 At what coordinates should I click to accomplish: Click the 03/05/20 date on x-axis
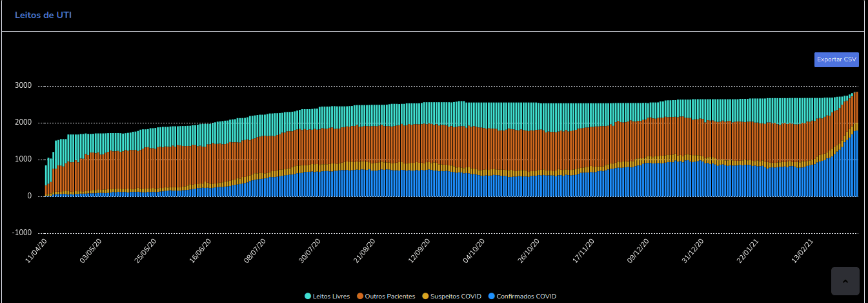[91, 250]
